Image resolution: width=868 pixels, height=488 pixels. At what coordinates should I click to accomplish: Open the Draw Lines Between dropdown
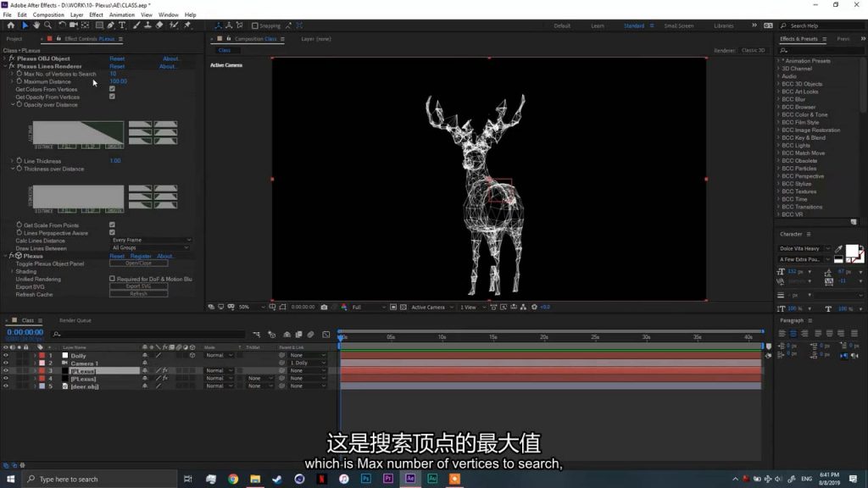pos(151,248)
